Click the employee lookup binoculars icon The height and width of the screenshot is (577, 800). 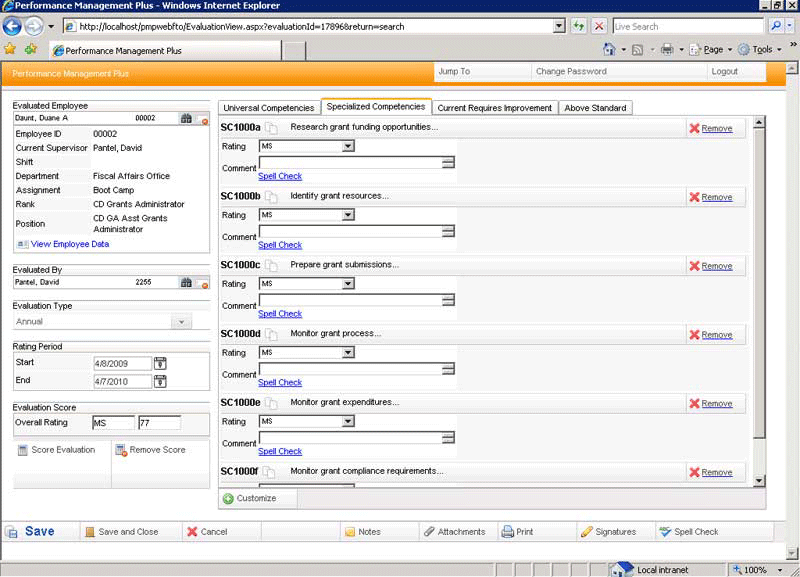tap(186, 118)
